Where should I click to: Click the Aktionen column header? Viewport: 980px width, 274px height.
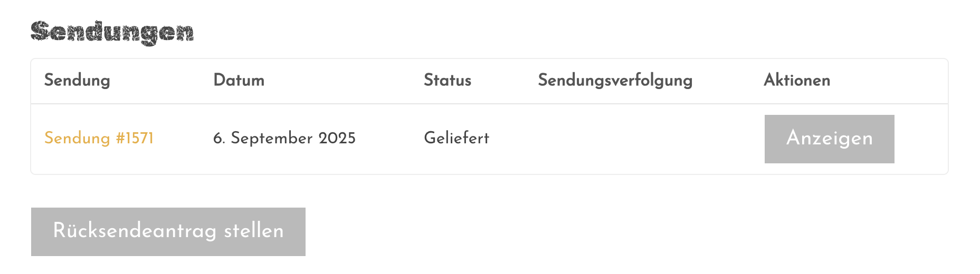[797, 80]
